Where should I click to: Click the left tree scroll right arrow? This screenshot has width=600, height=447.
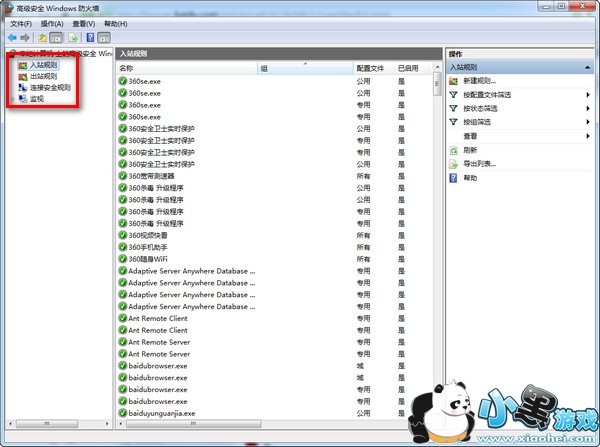[107, 424]
